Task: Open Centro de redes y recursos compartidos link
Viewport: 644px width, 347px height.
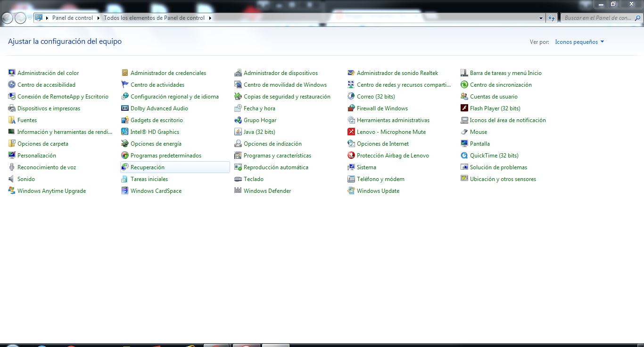Action: click(404, 84)
